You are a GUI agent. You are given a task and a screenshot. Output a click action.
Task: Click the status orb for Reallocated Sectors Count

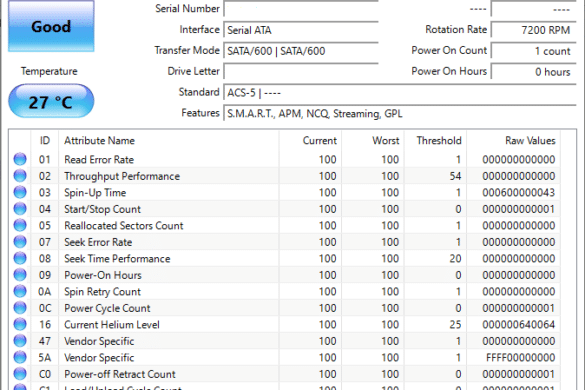(20, 225)
